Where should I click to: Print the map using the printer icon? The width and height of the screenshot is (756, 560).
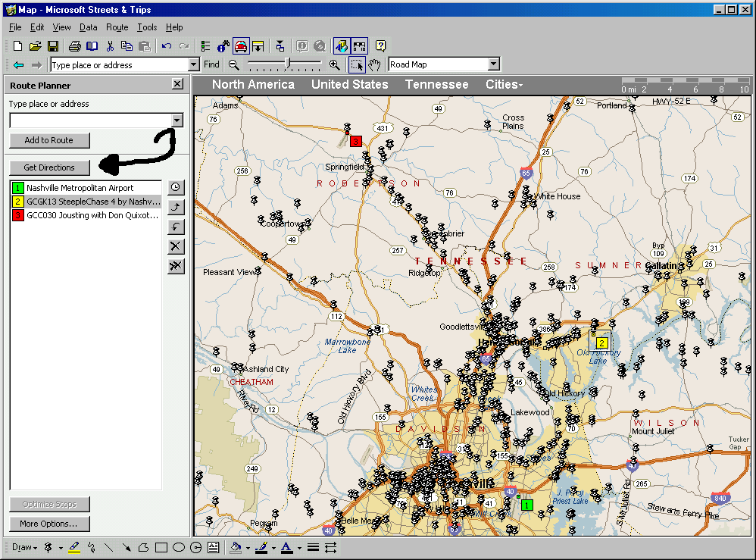click(75, 46)
